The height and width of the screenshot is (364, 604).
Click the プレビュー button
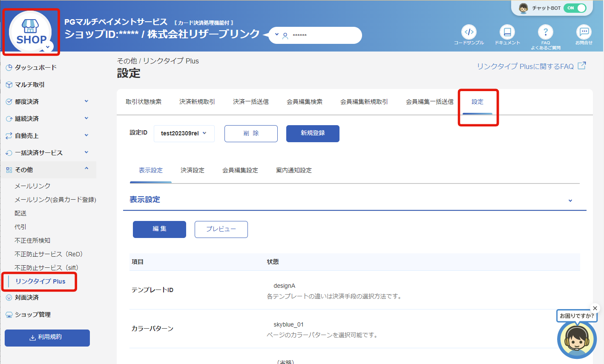point(221,229)
